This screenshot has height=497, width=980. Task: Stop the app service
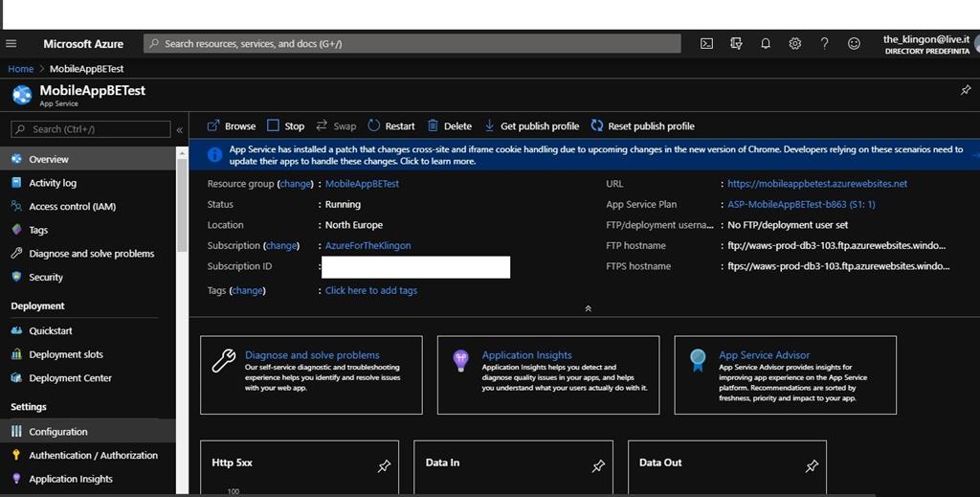point(285,126)
